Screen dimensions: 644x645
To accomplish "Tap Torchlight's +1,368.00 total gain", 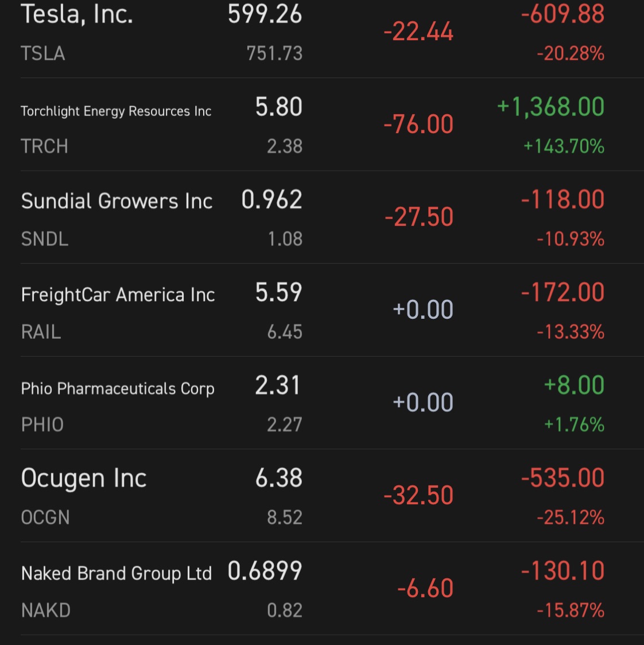I will [x=550, y=107].
